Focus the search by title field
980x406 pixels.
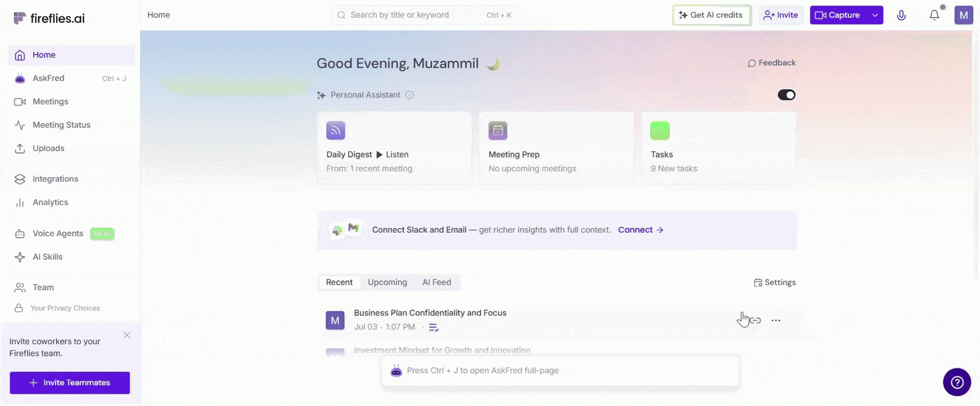click(426, 15)
